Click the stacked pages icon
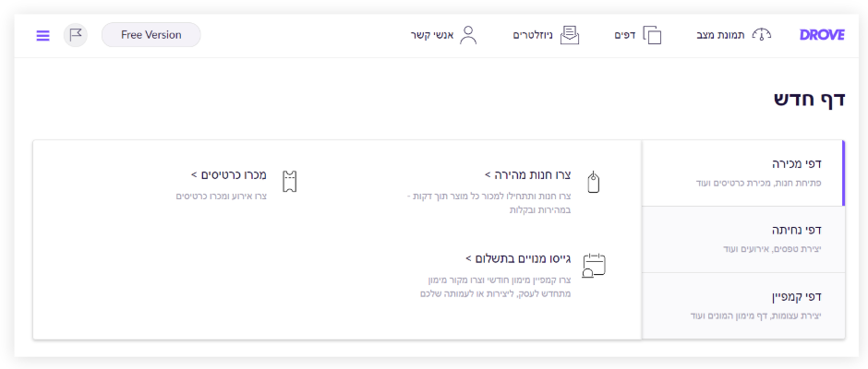Screen dimensions: 868x369 652,35
